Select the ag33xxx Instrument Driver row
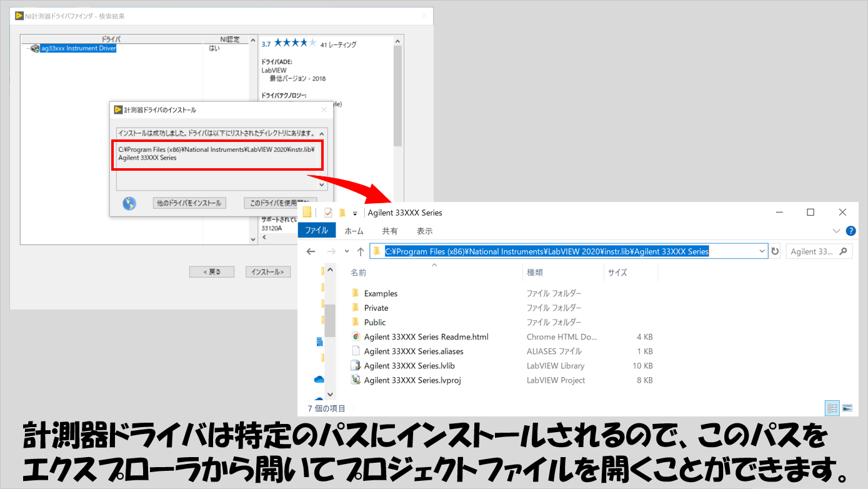868x489 pixels. pos(78,48)
